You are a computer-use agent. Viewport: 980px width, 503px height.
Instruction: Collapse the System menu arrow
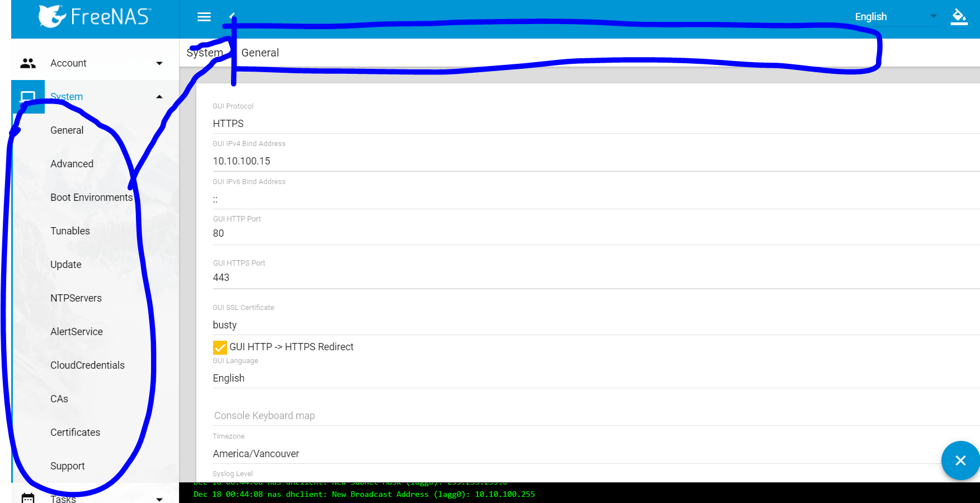point(159,97)
